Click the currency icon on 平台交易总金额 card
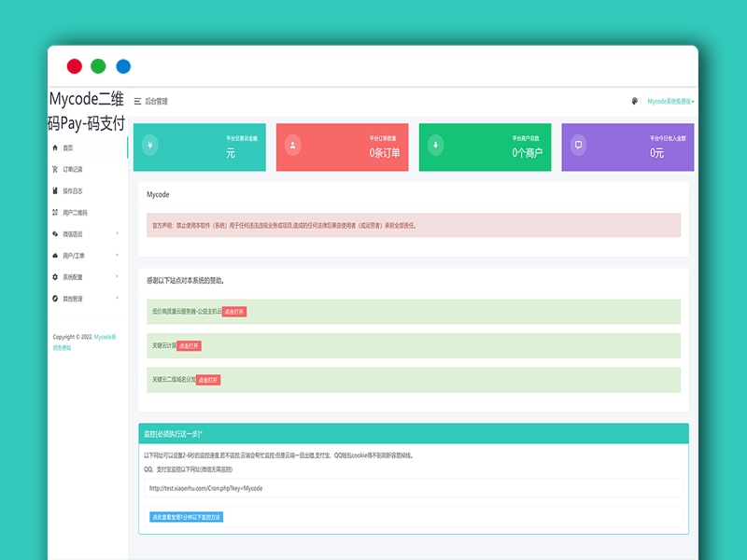The width and height of the screenshot is (747, 560). coord(150,147)
